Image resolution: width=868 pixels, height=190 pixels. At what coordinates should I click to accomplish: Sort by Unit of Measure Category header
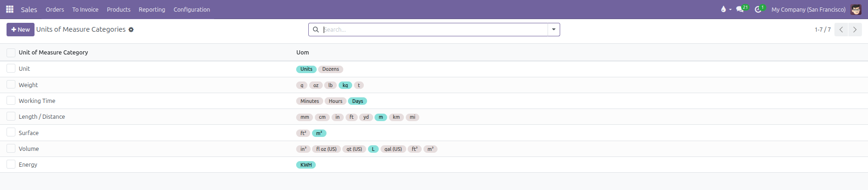click(x=53, y=53)
